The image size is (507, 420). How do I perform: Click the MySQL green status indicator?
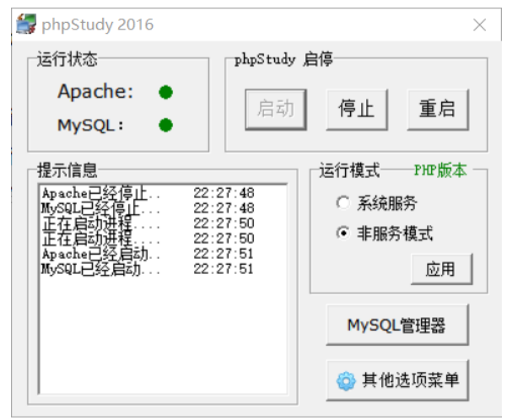(x=166, y=125)
